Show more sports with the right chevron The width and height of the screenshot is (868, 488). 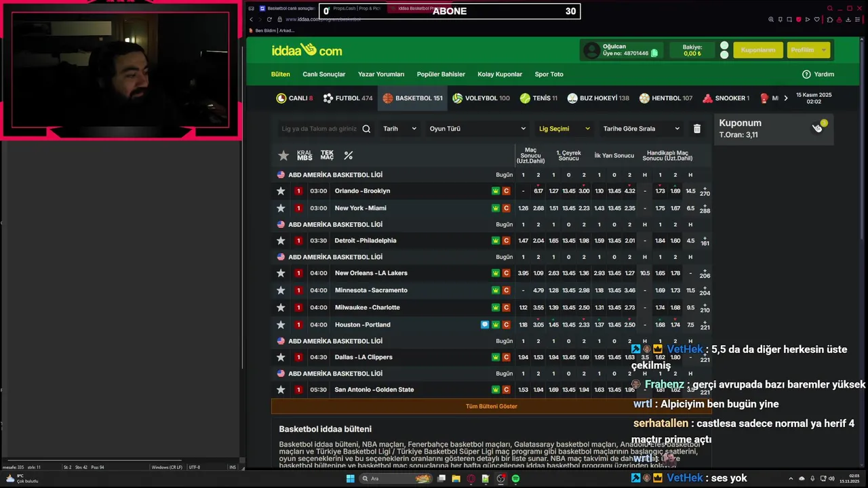pyautogui.click(x=786, y=98)
